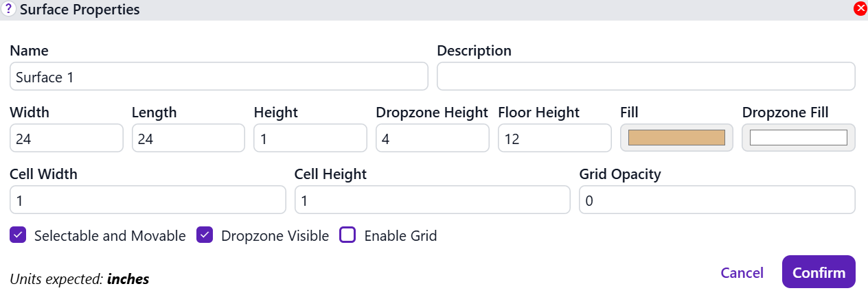Click into the Name field

point(218,77)
